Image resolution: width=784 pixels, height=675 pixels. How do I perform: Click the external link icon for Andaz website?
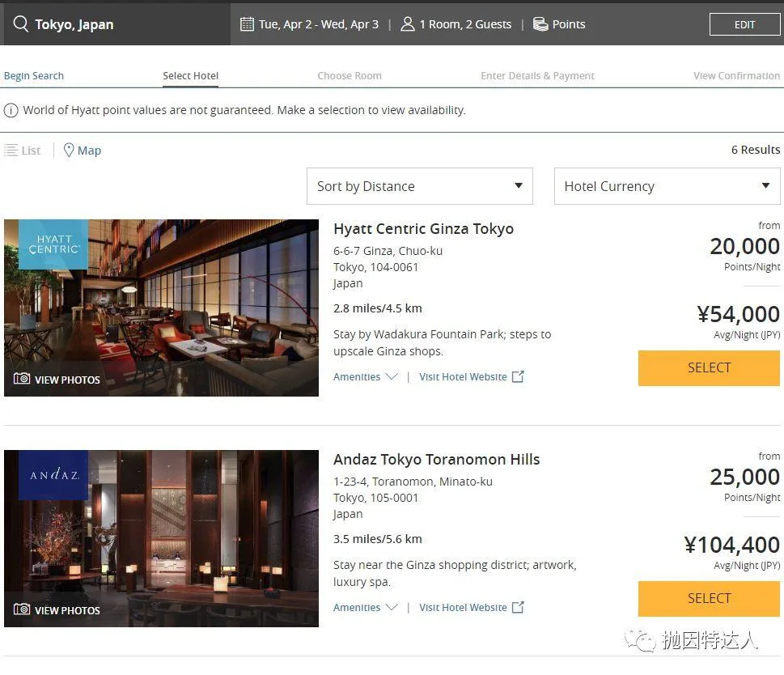point(518,607)
